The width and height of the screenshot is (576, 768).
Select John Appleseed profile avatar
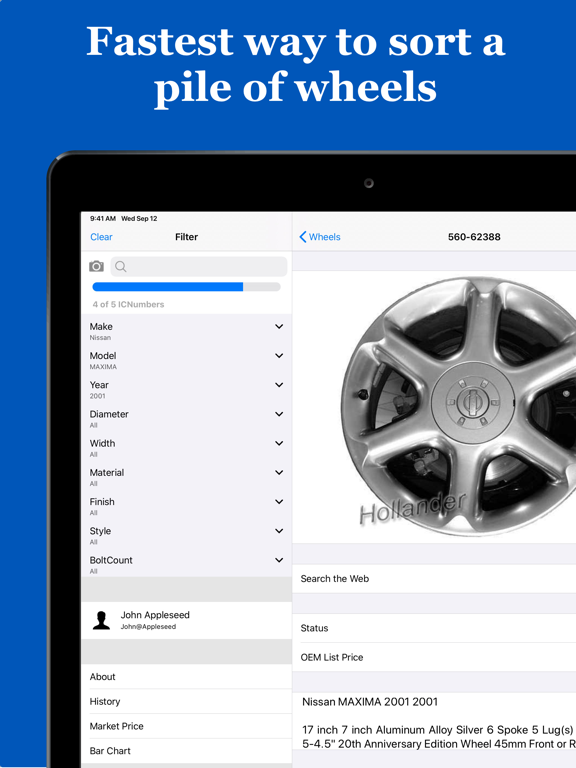click(101, 620)
